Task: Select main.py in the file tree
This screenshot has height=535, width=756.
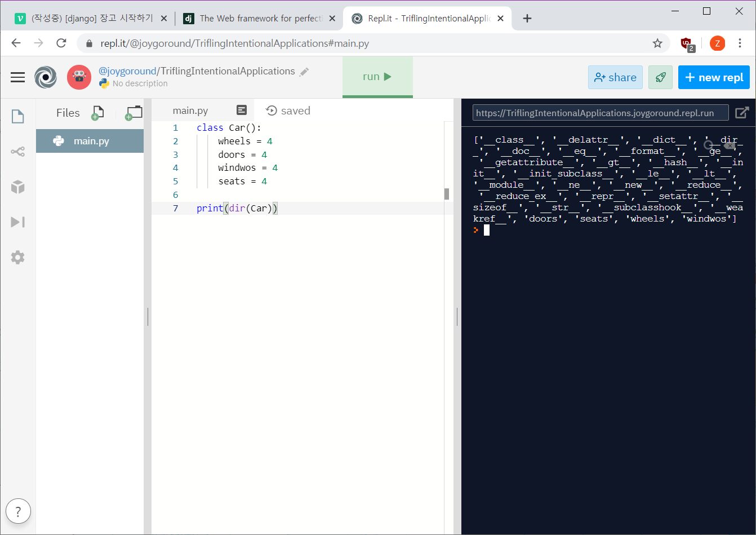Action: point(90,141)
